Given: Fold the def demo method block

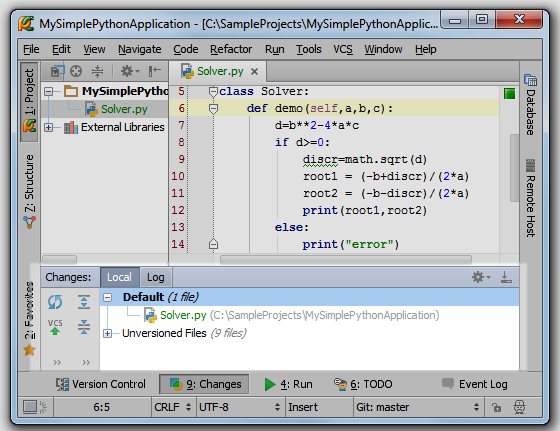Looking at the screenshot, I should (x=213, y=109).
